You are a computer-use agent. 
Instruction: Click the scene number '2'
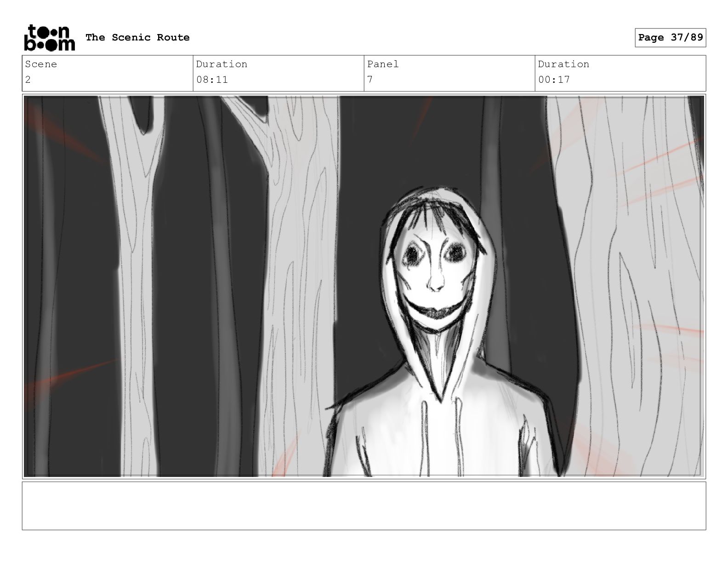[28, 80]
